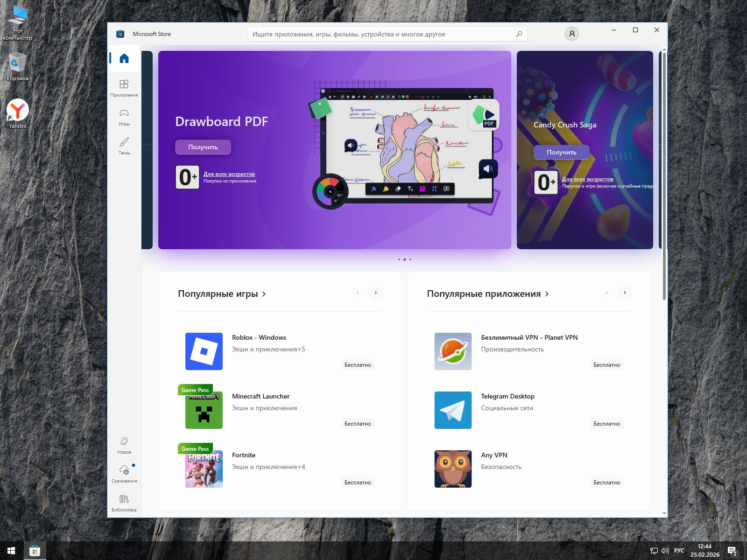747x560 pixels.
Task: Expand the Популярные игры section chevron
Action: 264,294
